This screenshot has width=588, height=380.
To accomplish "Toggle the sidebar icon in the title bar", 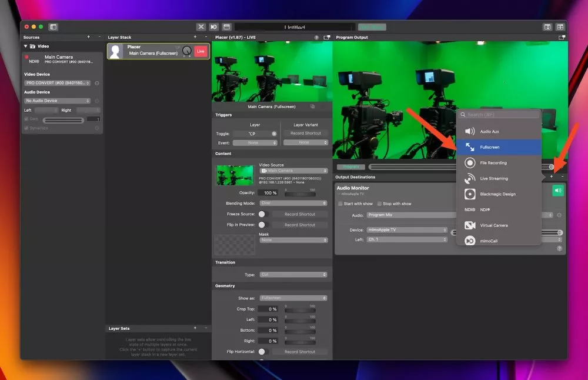I will point(54,26).
